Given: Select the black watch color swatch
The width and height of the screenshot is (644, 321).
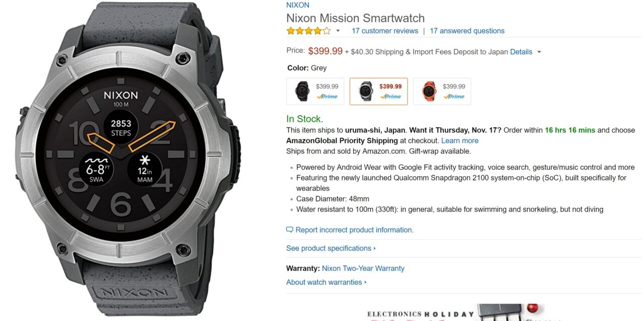Looking at the screenshot, I should pos(315,91).
